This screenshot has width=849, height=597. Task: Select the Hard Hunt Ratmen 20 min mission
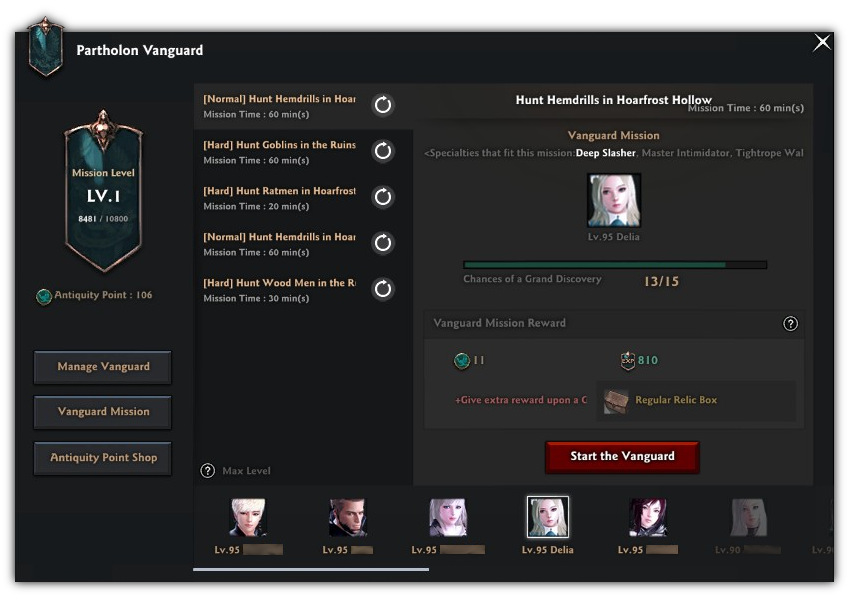[x=303, y=198]
